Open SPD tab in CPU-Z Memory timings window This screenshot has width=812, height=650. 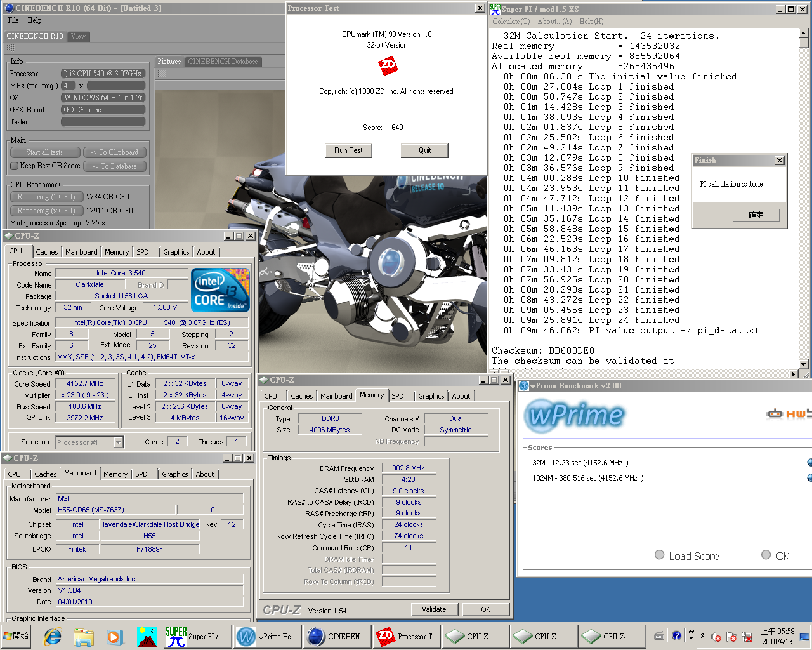point(398,396)
